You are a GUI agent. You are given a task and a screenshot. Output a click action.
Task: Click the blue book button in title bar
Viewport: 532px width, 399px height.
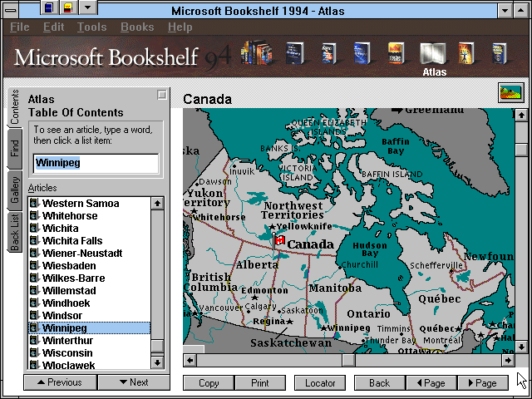pos(49,8)
